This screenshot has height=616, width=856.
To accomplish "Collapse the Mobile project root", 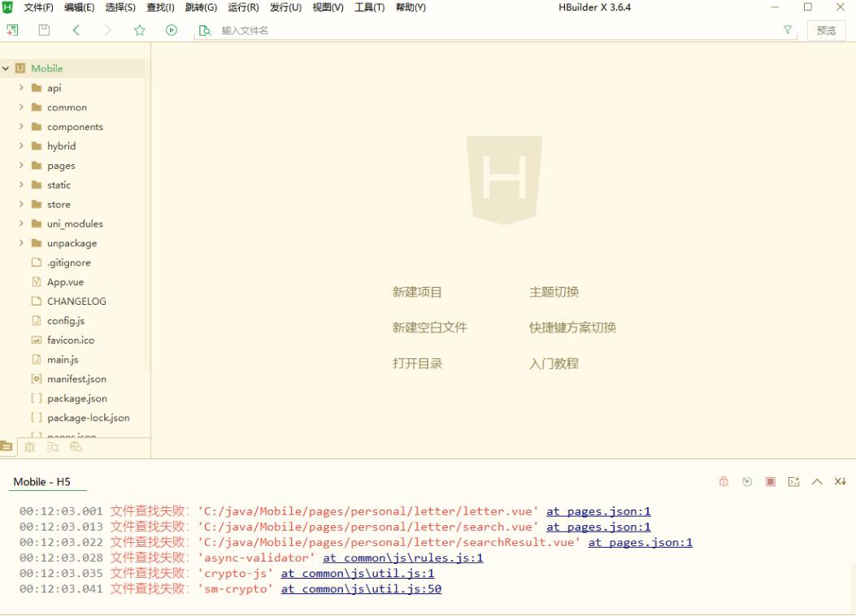I will point(6,68).
